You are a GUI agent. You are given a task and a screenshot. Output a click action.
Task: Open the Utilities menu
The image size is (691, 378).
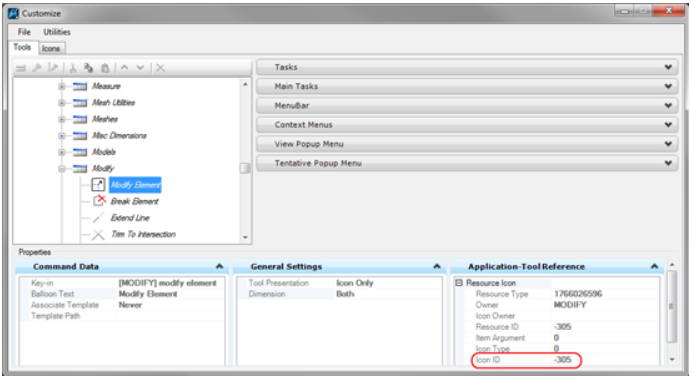pyautogui.click(x=56, y=32)
